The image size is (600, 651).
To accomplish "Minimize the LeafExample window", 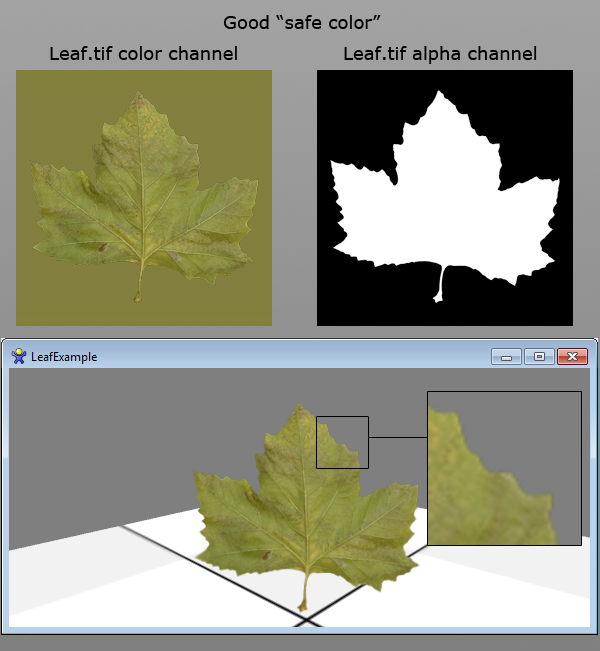I will coord(506,357).
